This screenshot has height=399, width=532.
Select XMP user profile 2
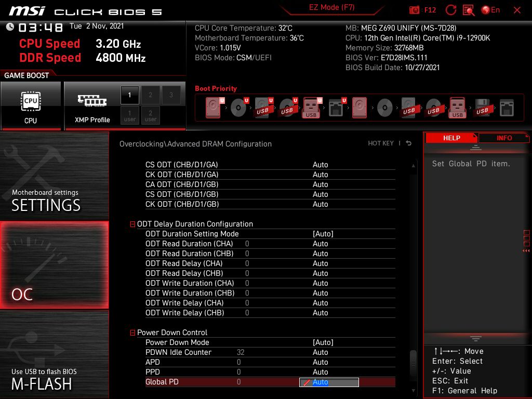[x=150, y=116]
